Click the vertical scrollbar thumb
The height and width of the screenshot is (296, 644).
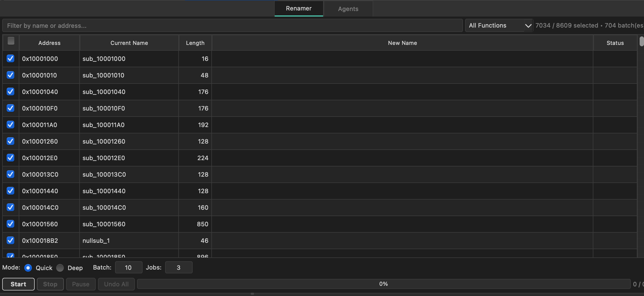642,41
